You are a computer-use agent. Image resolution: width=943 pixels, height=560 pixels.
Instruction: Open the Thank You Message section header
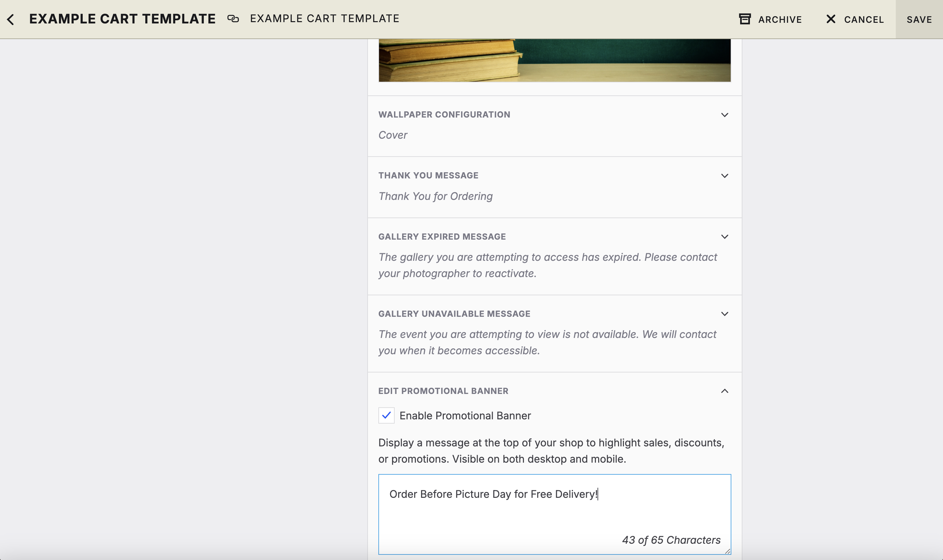(x=428, y=175)
